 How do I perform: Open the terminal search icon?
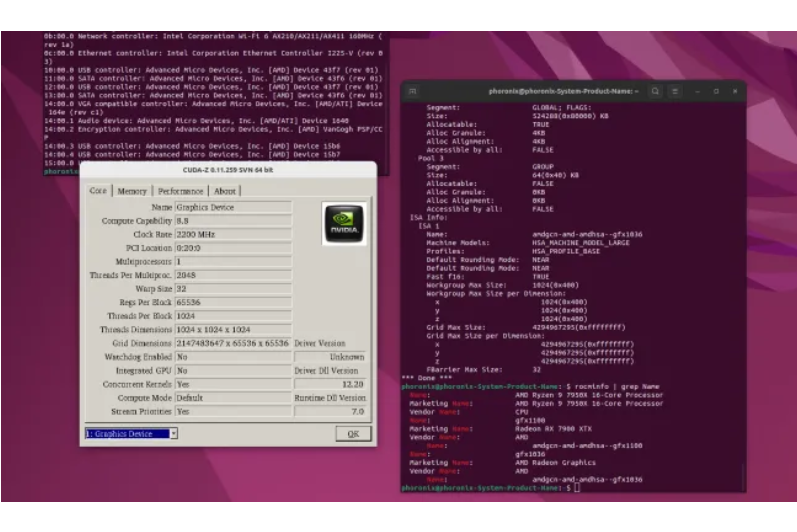[x=655, y=91]
